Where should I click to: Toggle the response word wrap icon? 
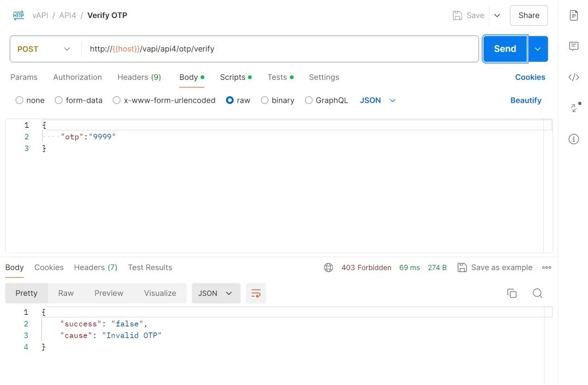click(x=256, y=293)
